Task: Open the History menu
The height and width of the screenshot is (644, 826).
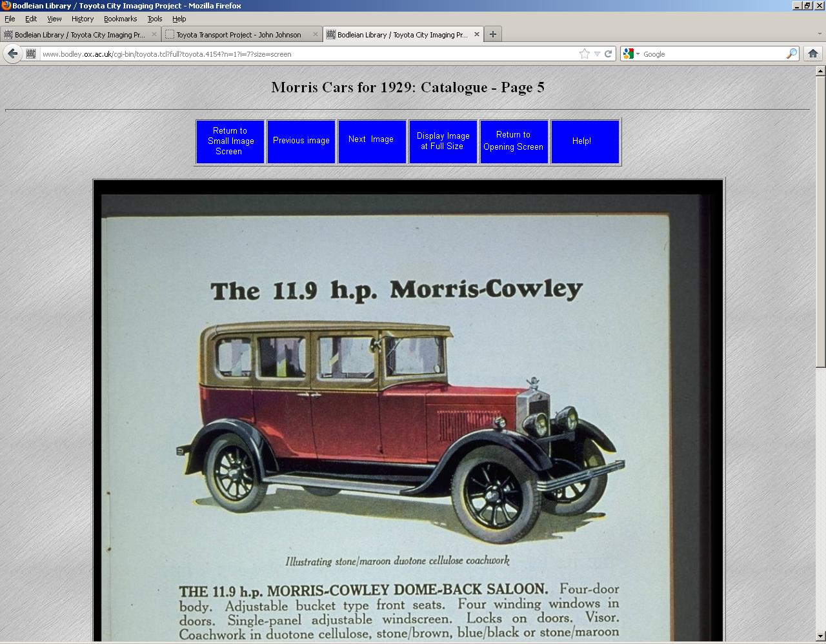Action: pyautogui.click(x=82, y=19)
